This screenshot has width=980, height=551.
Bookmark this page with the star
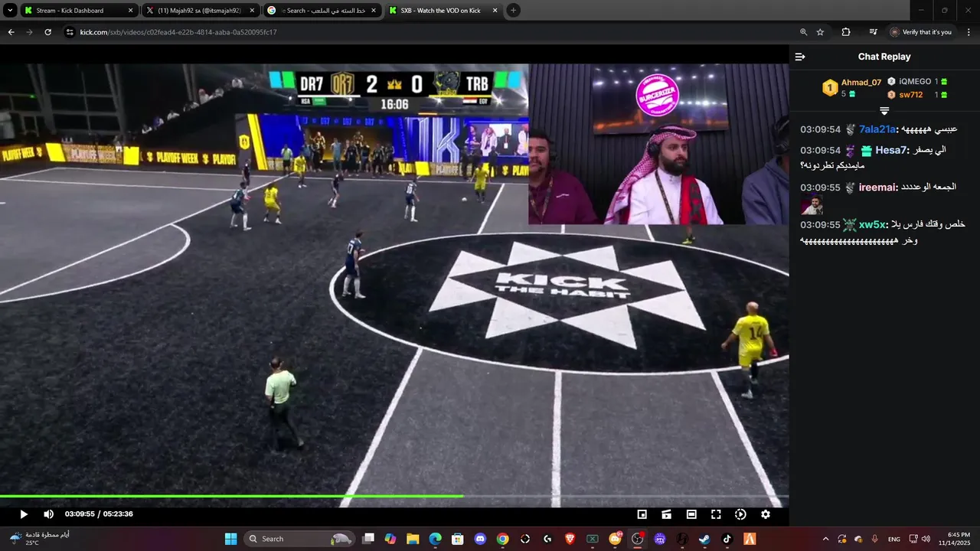(x=820, y=32)
